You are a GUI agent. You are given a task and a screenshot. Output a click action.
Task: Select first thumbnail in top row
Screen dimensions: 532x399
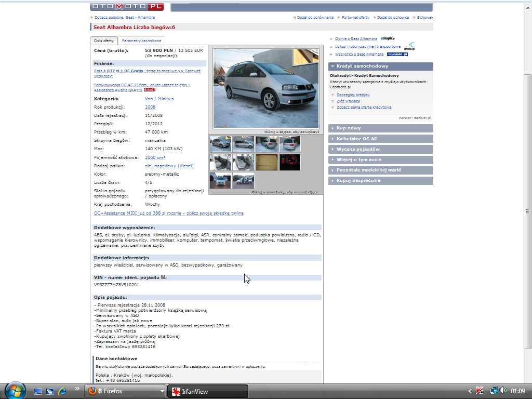(220, 144)
